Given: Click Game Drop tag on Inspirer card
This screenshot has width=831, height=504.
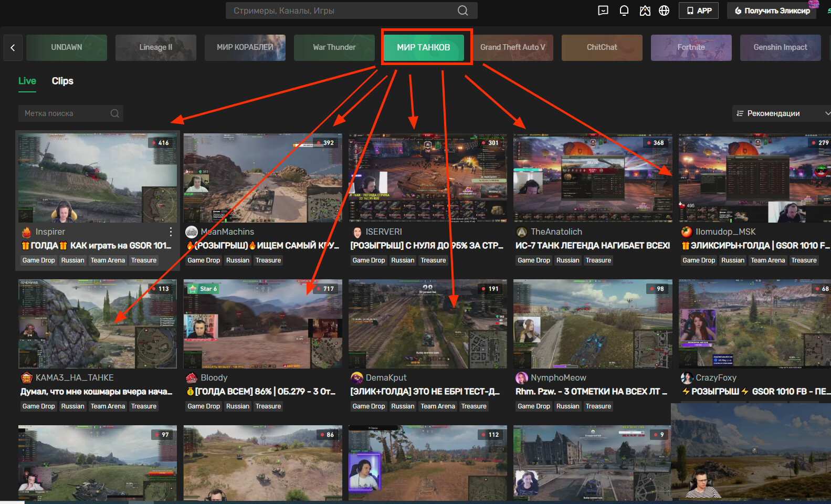Looking at the screenshot, I should (38, 260).
